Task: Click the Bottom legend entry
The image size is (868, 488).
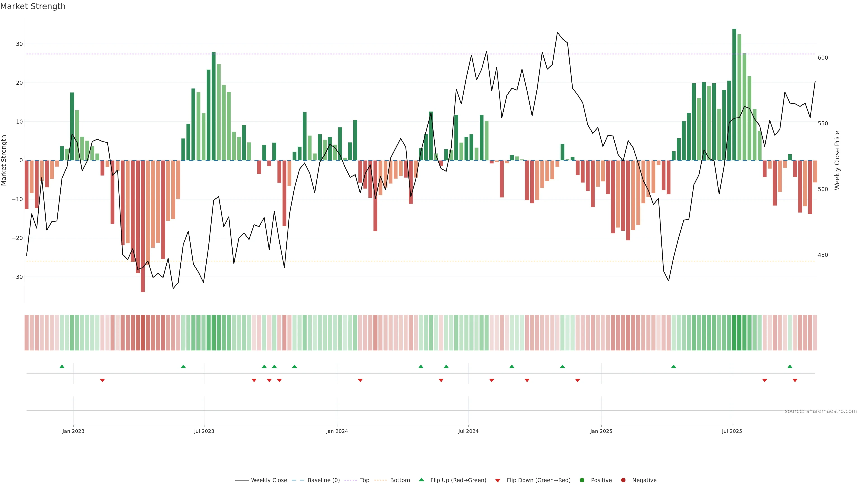Action: 400,480
